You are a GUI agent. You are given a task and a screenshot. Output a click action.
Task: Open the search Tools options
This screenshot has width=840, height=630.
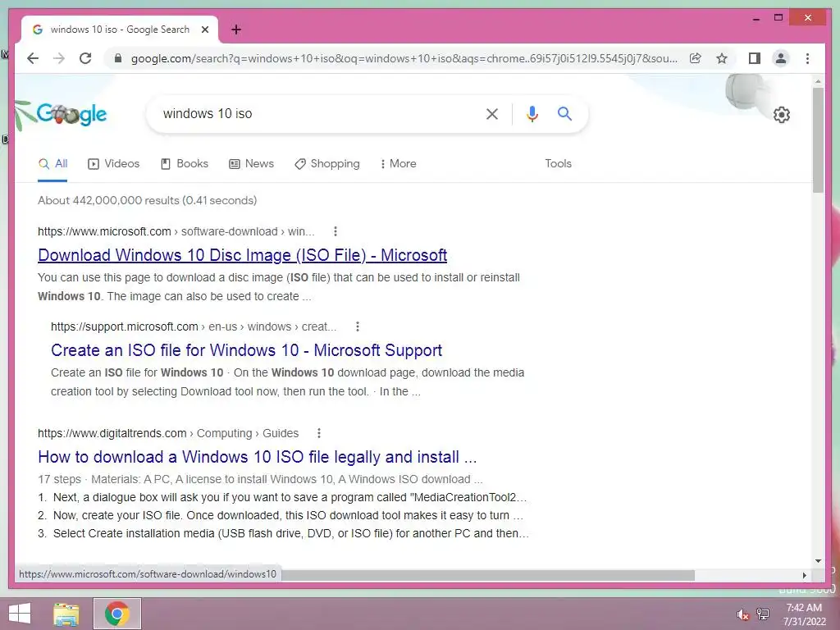click(558, 164)
